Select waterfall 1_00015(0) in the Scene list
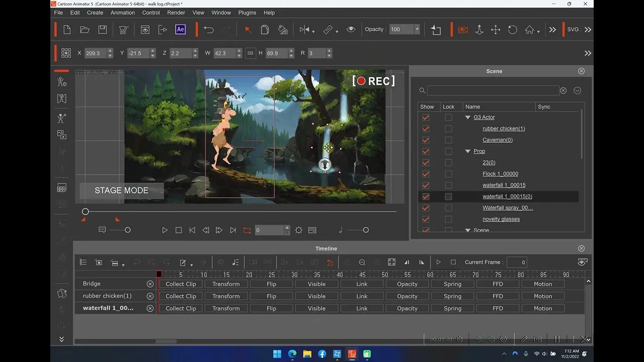 point(507,197)
